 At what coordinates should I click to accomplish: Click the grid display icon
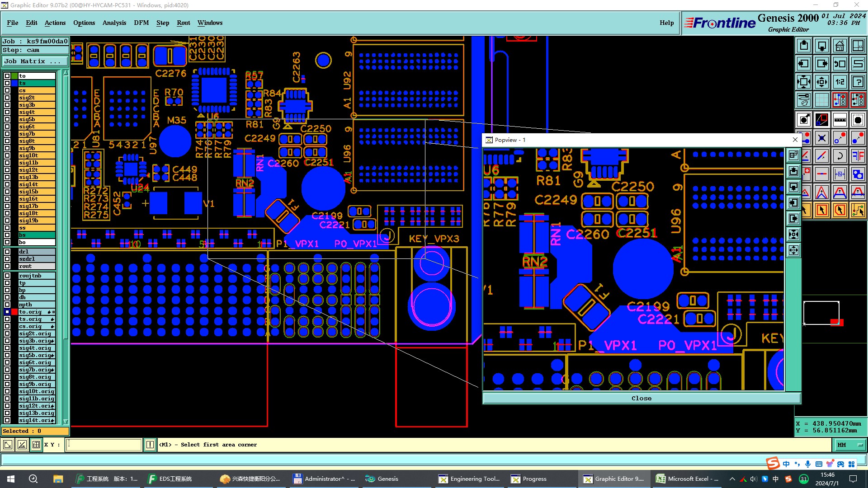(x=821, y=100)
